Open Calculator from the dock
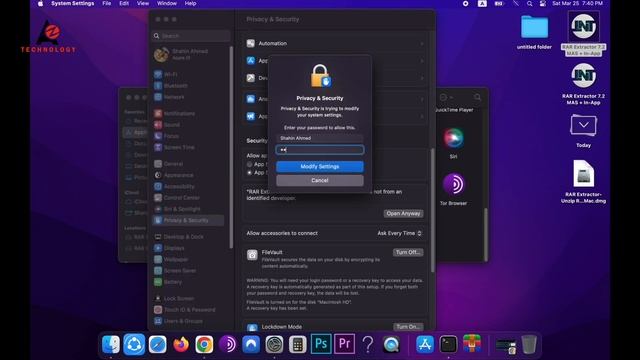 (x=298, y=344)
